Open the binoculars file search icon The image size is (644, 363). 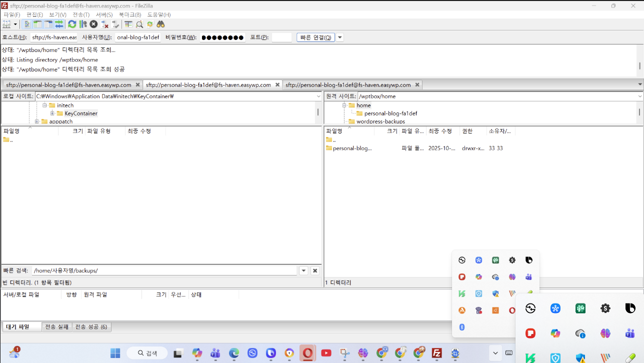coord(160,24)
